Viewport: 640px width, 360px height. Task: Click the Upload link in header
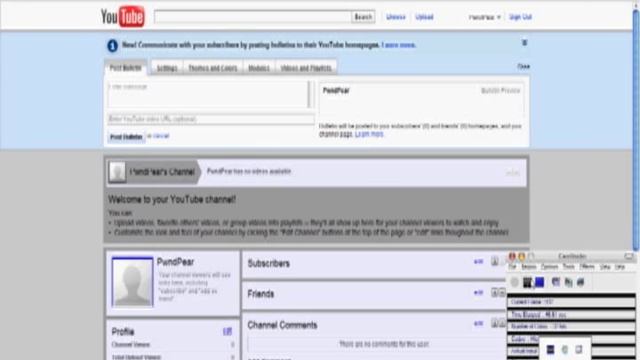[x=424, y=17]
